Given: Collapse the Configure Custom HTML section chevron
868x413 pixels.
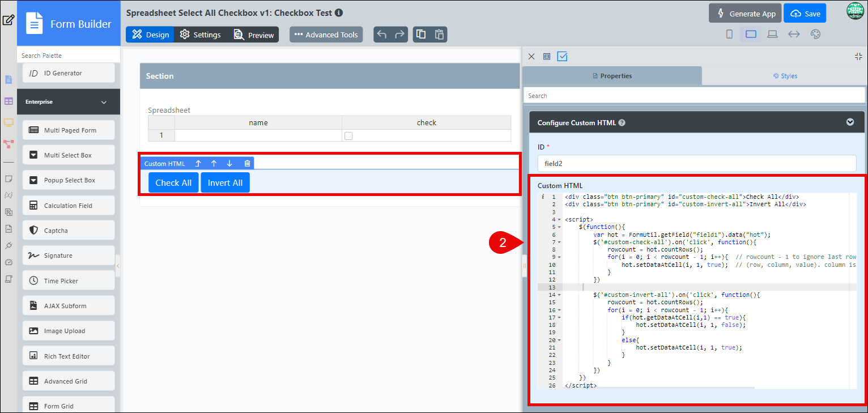Looking at the screenshot, I should coord(849,122).
